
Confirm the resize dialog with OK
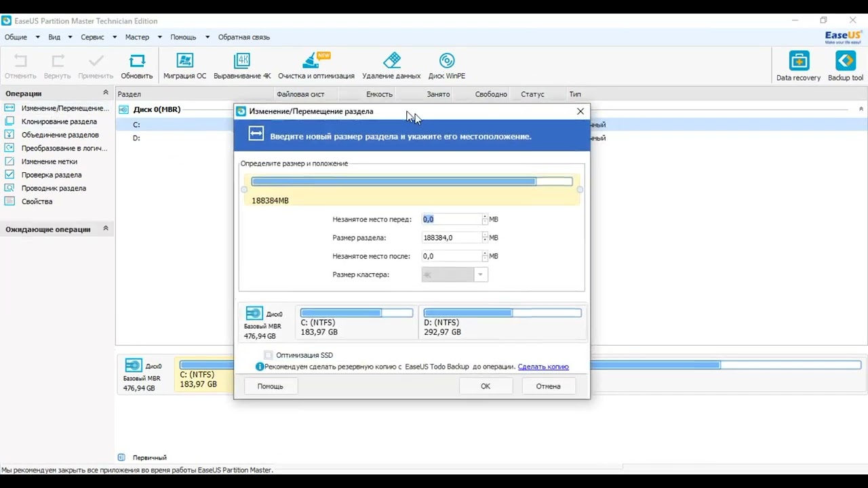[486, 386]
